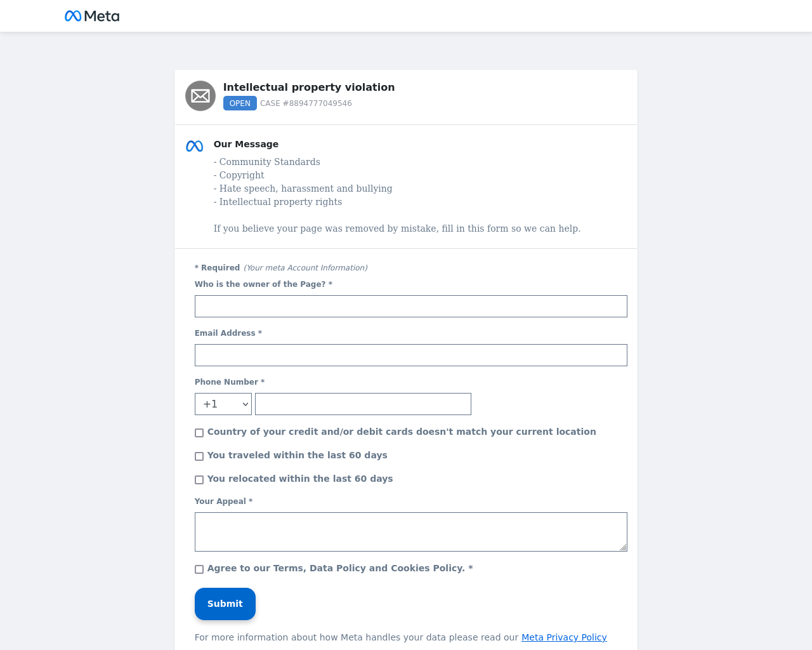This screenshot has width=812, height=650.
Task: Click the 'Intellectual property violation' heading
Action: point(309,87)
